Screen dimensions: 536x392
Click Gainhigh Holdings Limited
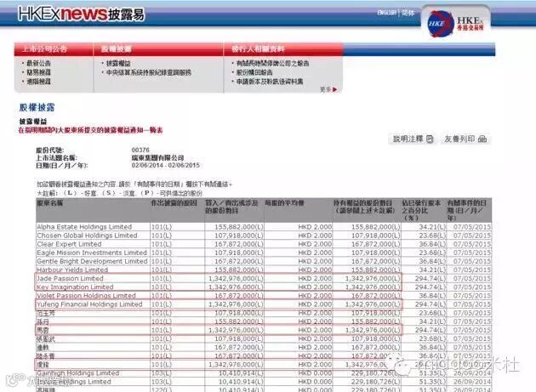pos(78,372)
